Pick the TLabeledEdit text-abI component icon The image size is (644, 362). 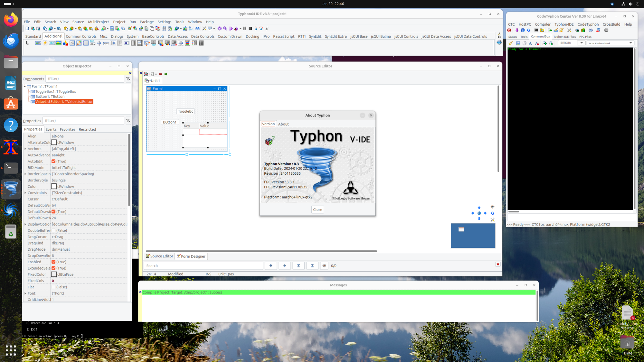[92, 43]
